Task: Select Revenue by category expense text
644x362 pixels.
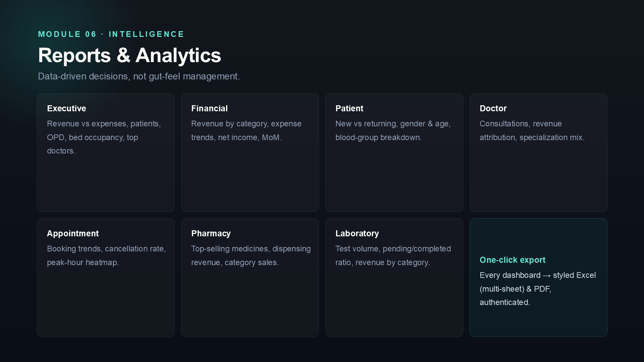Action: [246, 130]
